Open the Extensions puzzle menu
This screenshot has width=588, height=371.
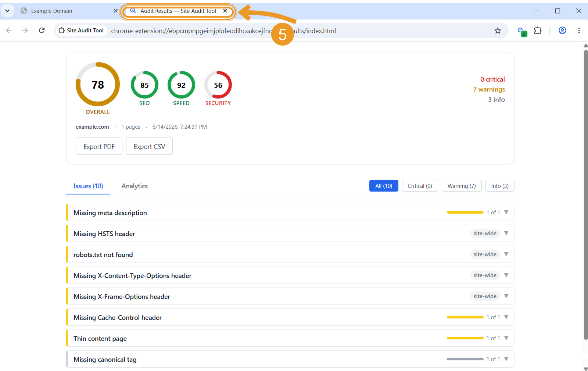[538, 31]
